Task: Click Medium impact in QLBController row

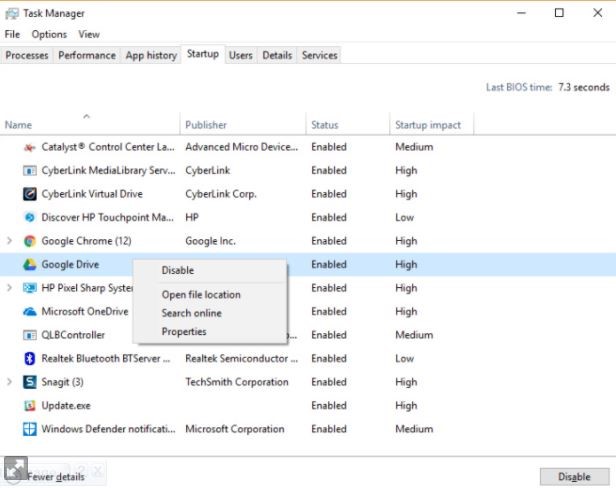Action: pyautogui.click(x=414, y=335)
